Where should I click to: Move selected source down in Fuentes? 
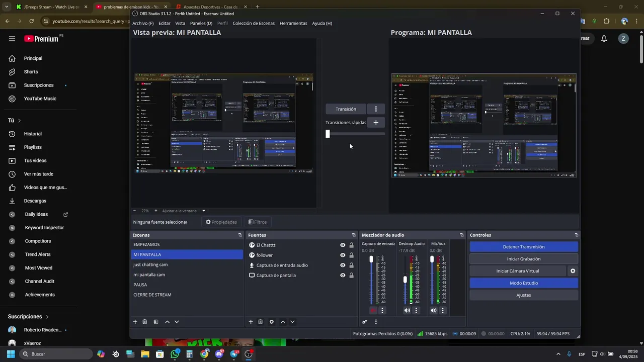292,322
